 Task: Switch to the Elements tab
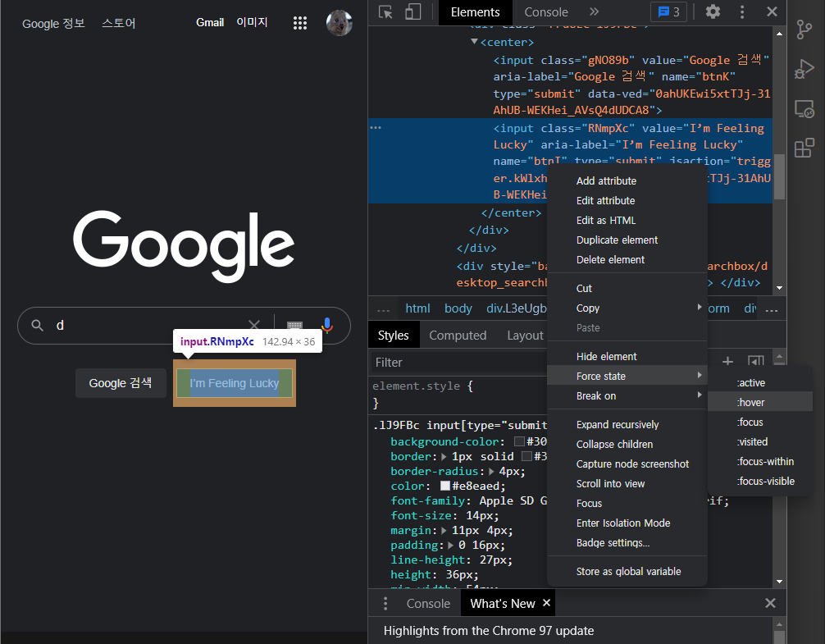475,12
